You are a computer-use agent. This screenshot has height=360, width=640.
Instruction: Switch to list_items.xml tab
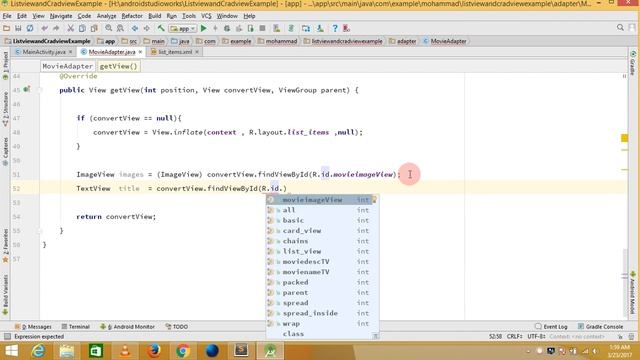click(x=175, y=52)
